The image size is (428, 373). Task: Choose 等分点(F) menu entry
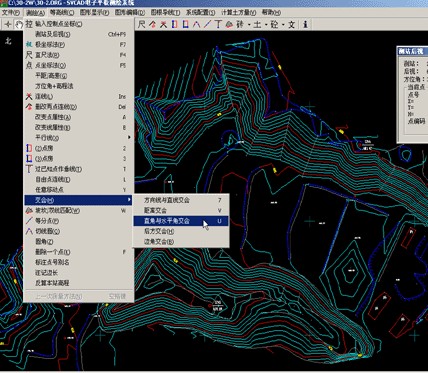pos(78,221)
